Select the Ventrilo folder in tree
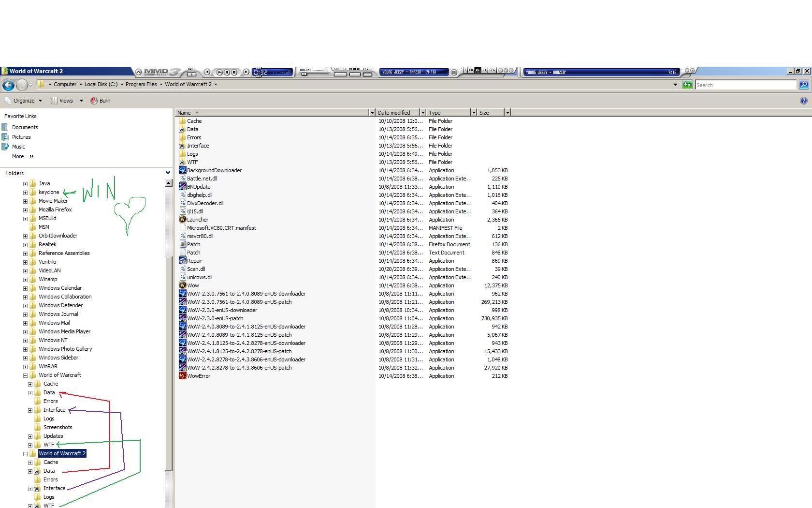The height and width of the screenshot is (508, 812). pos(47,262)
